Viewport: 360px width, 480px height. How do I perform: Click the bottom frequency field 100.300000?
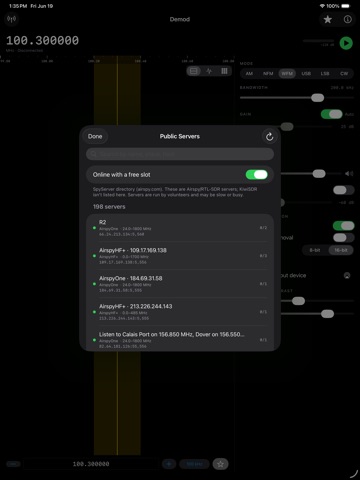[x=91, y=464]
